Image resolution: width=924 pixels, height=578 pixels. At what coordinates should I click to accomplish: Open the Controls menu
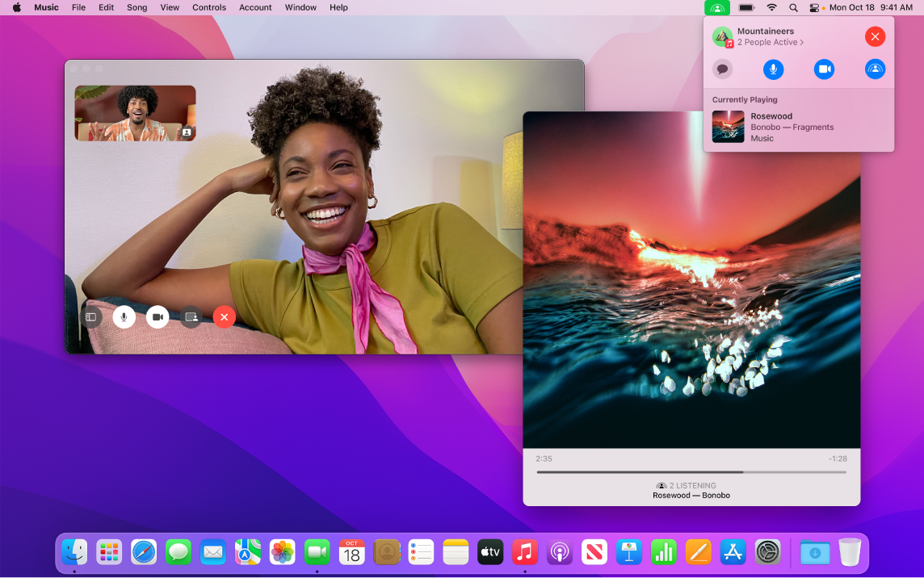[x=208, y=7]
